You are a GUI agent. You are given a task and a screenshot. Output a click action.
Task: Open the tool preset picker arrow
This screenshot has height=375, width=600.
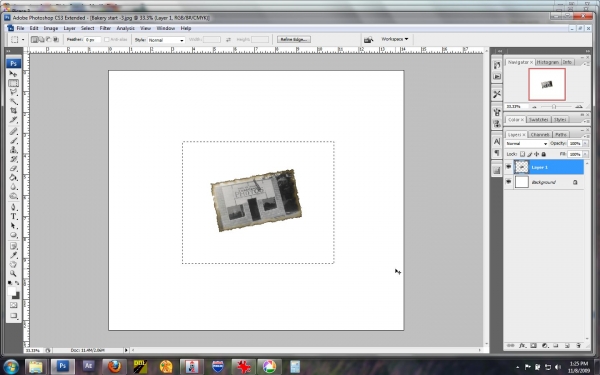point(23,39)
